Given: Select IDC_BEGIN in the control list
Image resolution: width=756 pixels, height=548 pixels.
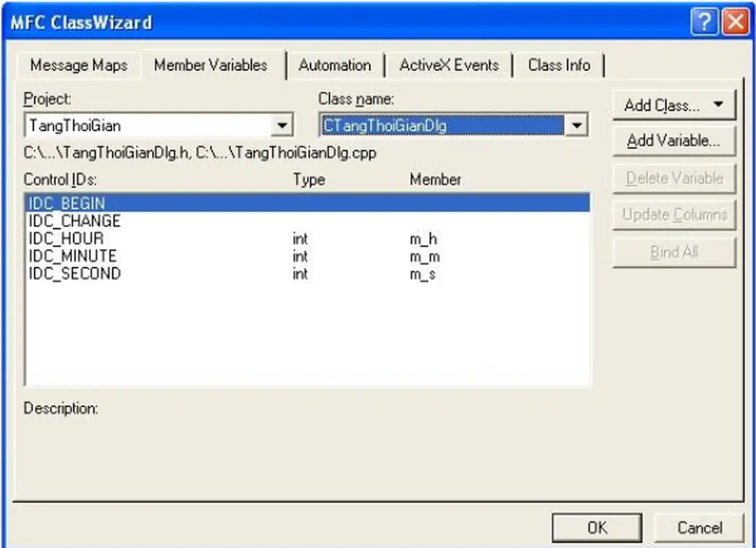Looking at the screenshot, I should tap(66, 204).
